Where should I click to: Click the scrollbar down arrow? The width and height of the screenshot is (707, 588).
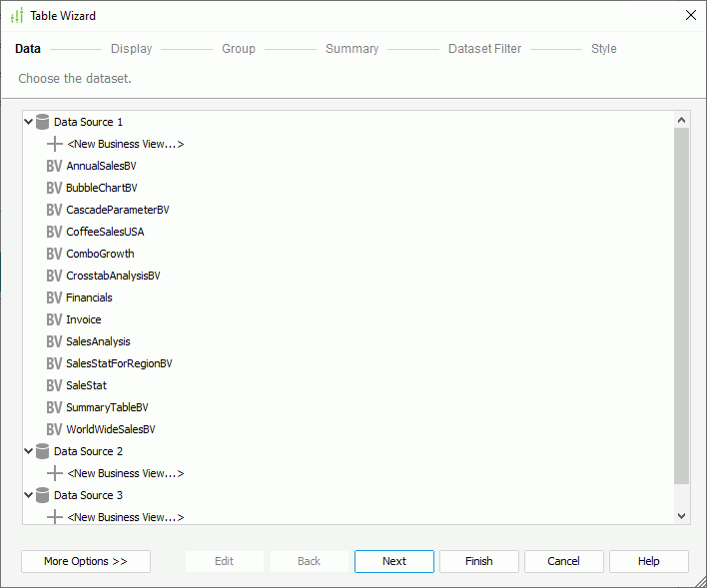(682, 516)
